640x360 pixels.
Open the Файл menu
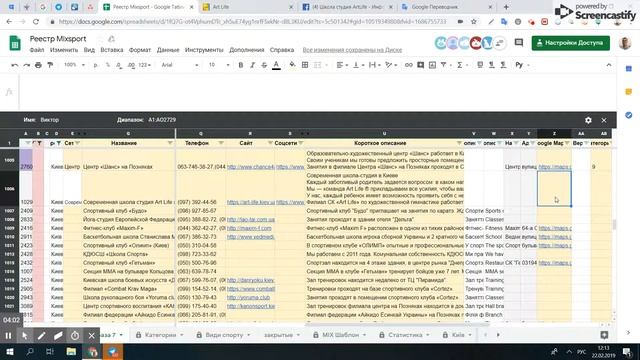[x=37, y=50]
